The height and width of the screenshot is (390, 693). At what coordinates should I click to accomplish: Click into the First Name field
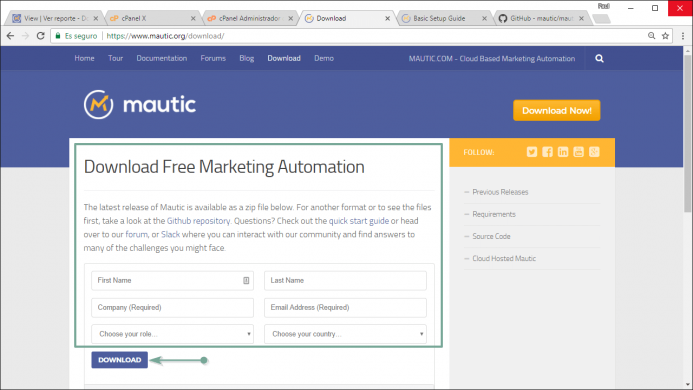point(172,280)
